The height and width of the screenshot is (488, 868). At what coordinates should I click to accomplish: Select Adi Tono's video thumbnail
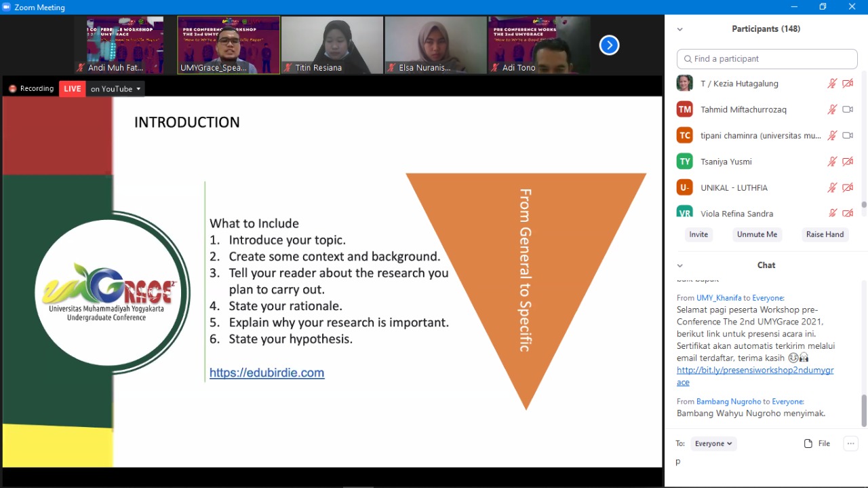[x=539, y=45]
